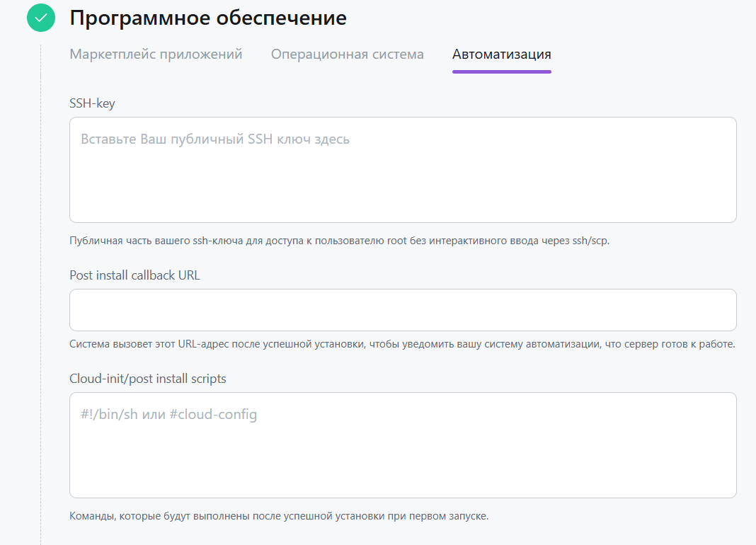This screenshot has height=545, width=756.
Task: Open the Маркетплейс приложений tab
Action: [156, 54]
